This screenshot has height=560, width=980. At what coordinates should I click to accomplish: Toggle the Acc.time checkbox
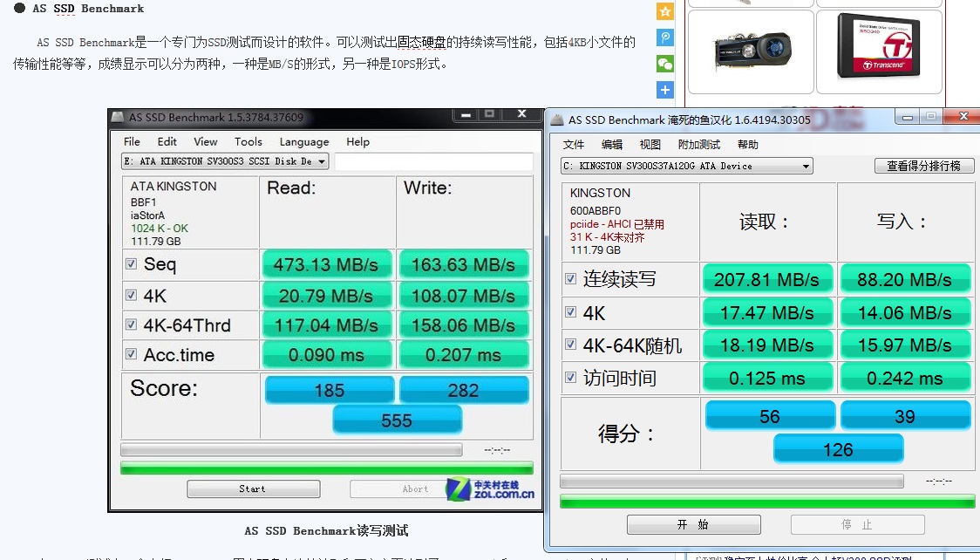[132, 354]
